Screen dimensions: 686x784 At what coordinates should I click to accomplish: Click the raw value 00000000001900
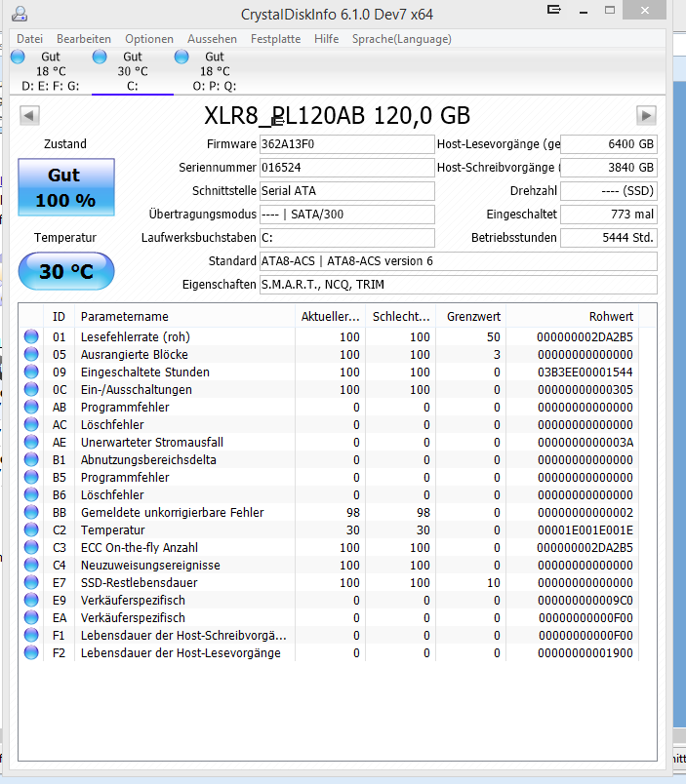coord(585,653)
